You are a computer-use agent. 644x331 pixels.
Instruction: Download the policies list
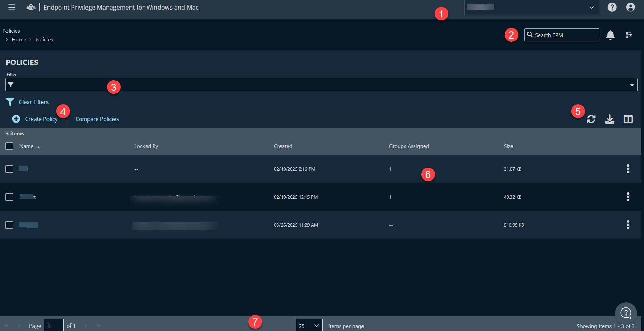point(609,119)
